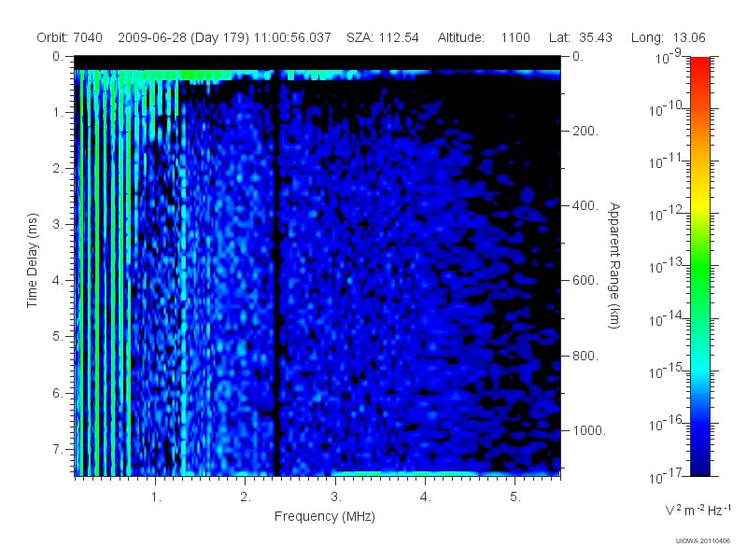Click the 5. tick label on frequency axis
This screenshot has height=560, width=747.
(515, 497)
